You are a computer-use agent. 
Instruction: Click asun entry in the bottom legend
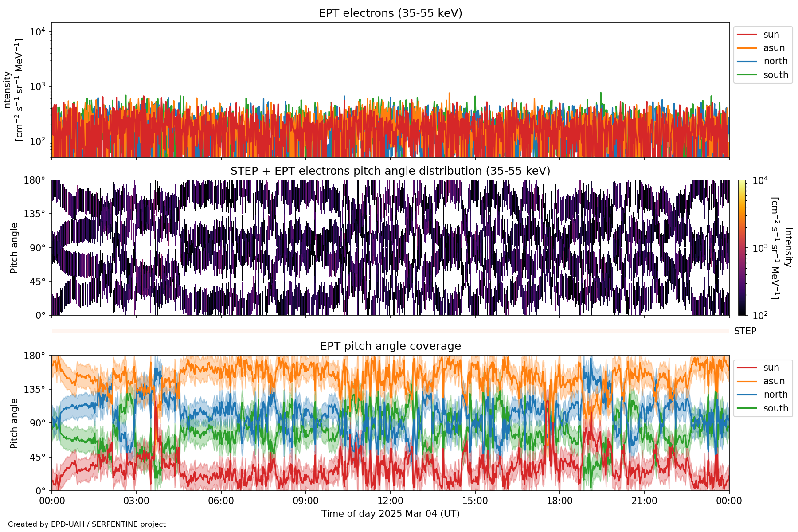click(774, 381)
